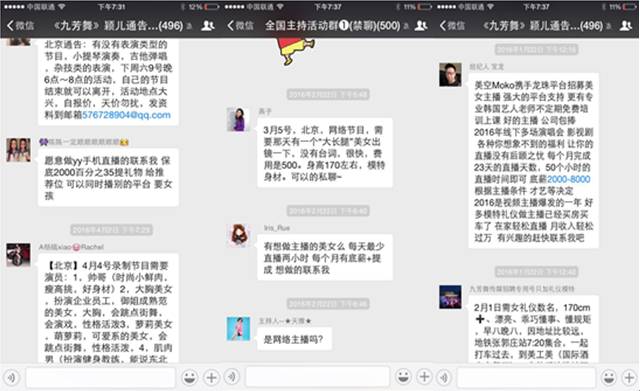Tap the voice icon in the leftmost chat bar
This screenshot has width=640, height=391.
pyautogui.click(x=11, y=378)
